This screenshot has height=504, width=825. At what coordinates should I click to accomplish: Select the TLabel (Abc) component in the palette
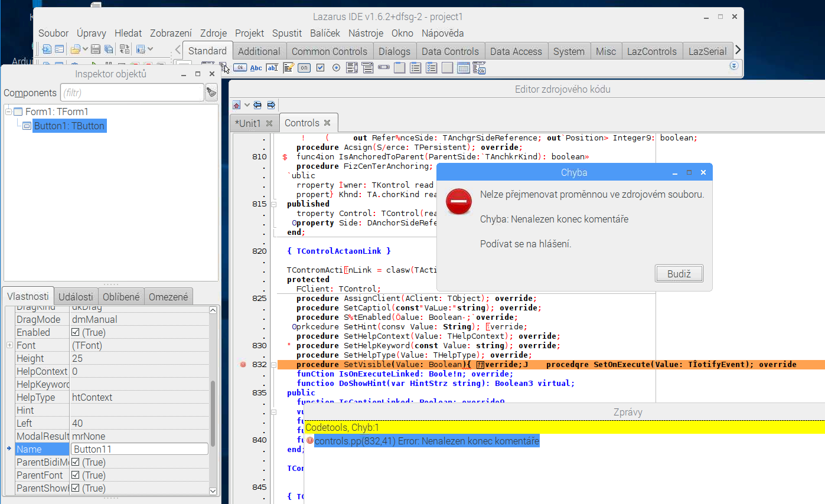256,68
